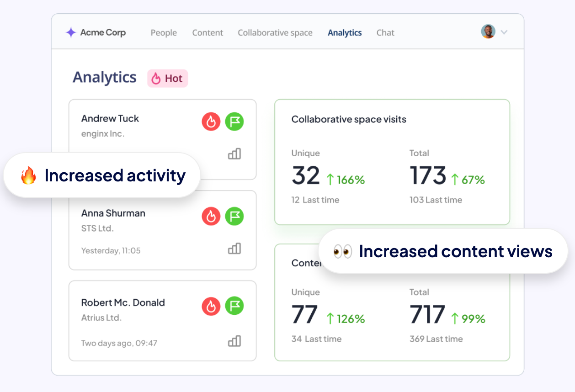575x392 pixels.
Task: Click Andrew Tuck's red flame icon
Action: 211,122
